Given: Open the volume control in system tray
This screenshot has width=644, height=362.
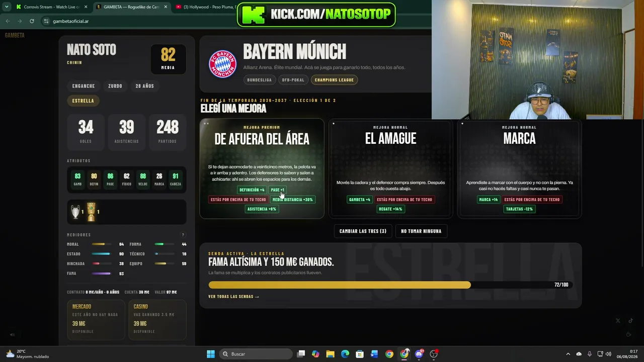Looking at the screenshot, I should click(608, 354).
